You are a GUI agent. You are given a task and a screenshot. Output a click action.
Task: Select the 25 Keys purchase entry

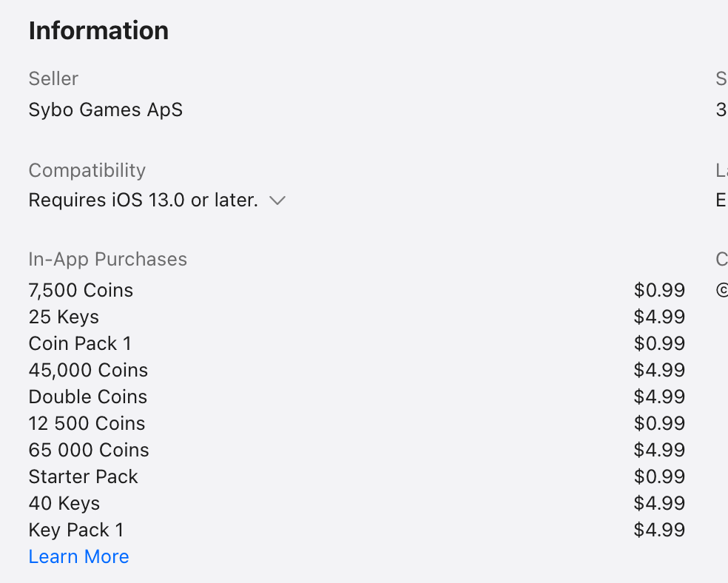click(x=64, y=317)
